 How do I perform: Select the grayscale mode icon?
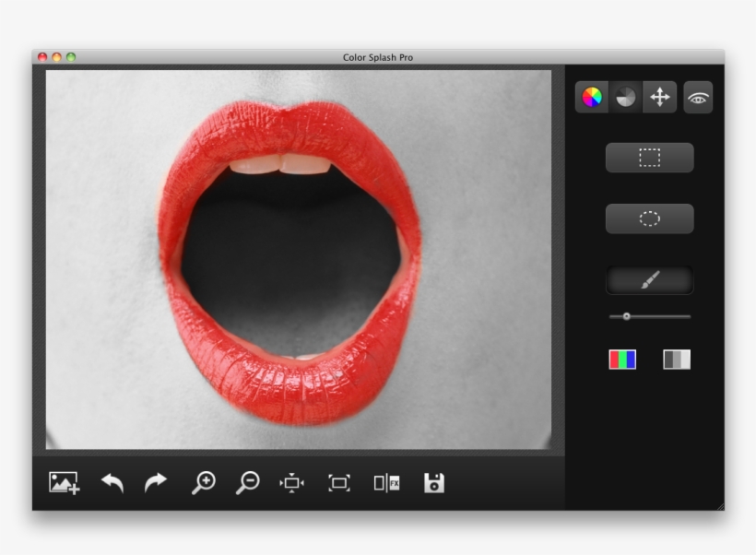[x=627, y=97]
